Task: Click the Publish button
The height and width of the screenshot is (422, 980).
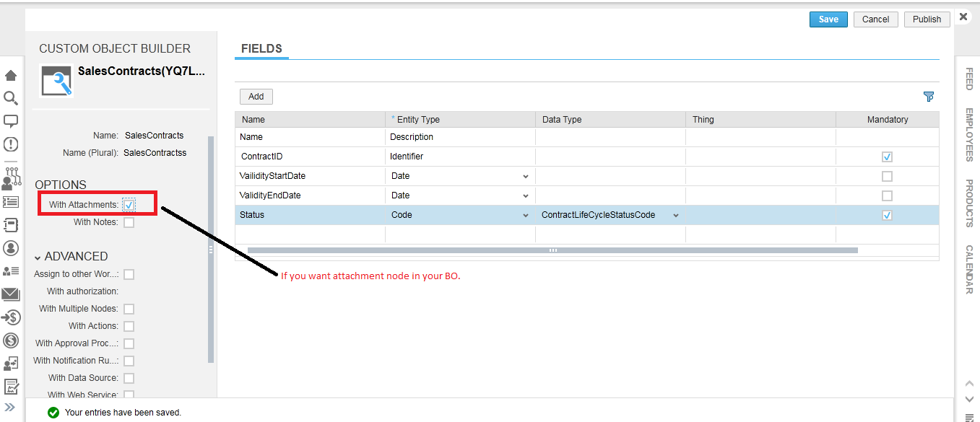Action: 927,19
